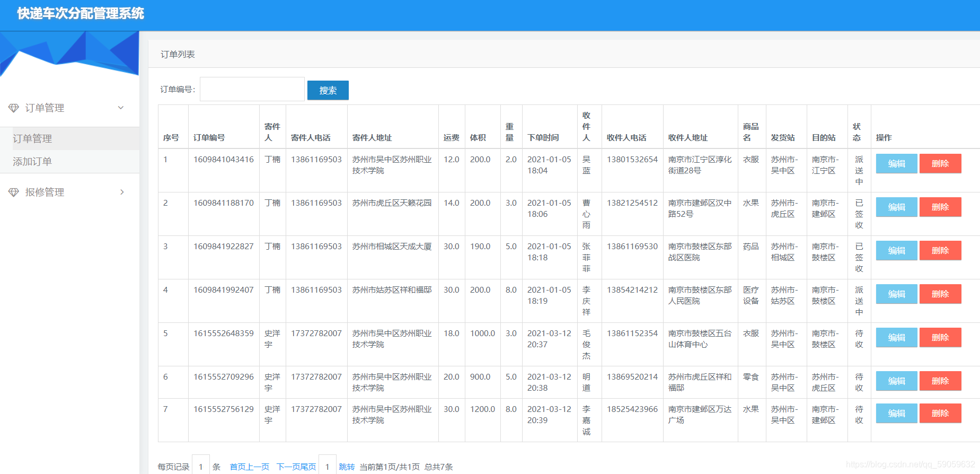Click recipient phone 13801532654
This screenshot has height=474, width=980.
[632, 160]
